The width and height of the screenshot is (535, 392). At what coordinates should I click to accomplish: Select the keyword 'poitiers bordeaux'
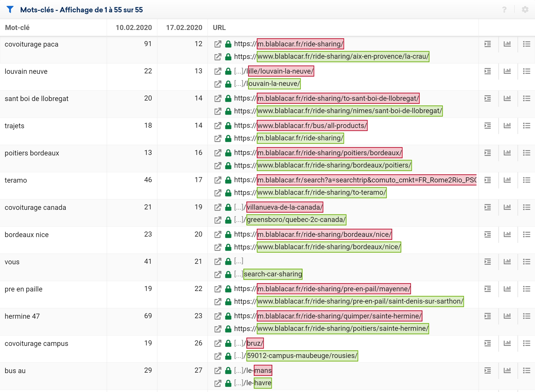32,153
